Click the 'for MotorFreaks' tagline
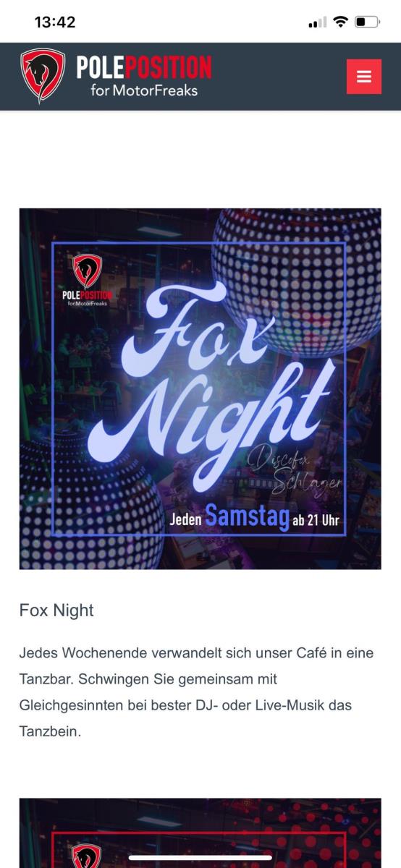The height and width of the screenshot is (868, 401). 144,91
